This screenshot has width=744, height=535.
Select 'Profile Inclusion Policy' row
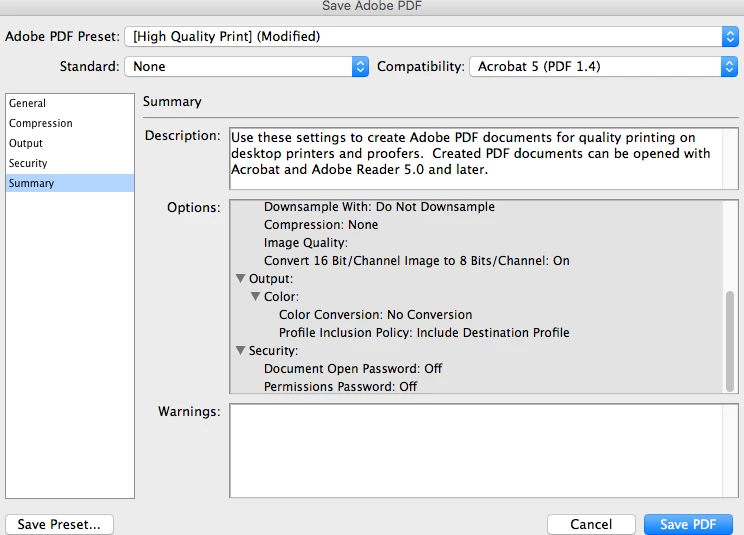point(424,333)
